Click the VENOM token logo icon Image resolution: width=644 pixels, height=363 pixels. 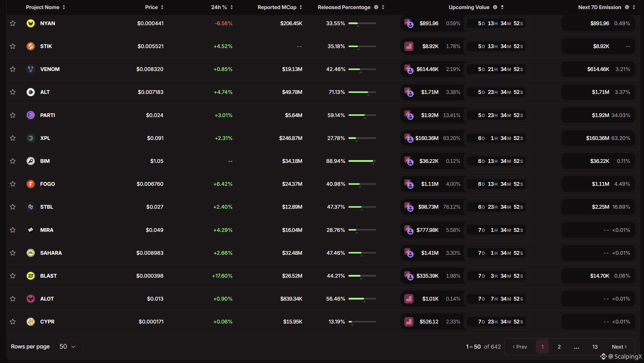tap(31, 69)
